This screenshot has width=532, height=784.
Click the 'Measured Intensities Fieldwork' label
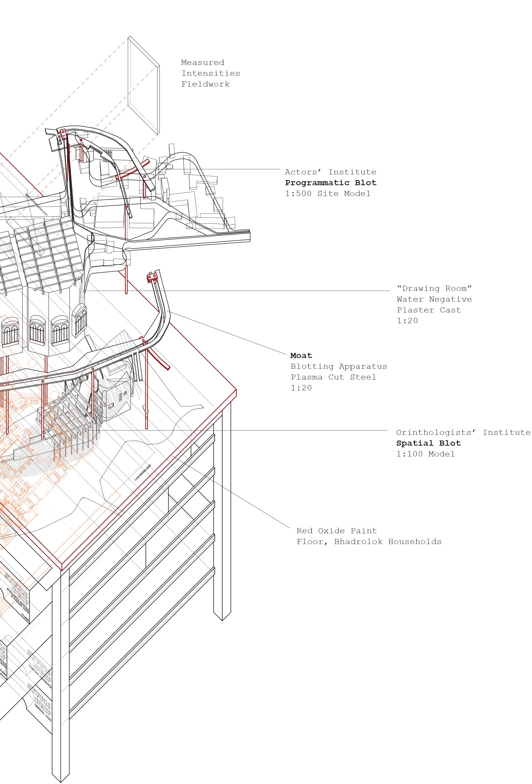click(210, 73)
